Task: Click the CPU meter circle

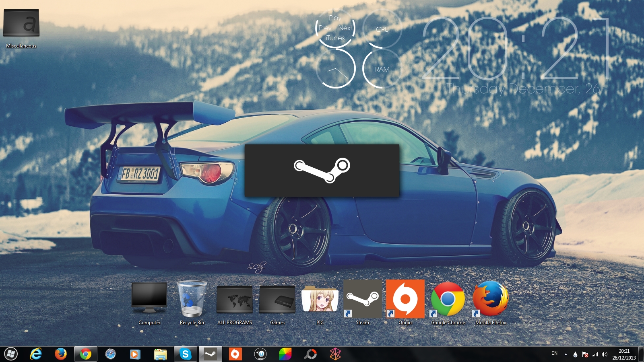Action: click(382, 29)
